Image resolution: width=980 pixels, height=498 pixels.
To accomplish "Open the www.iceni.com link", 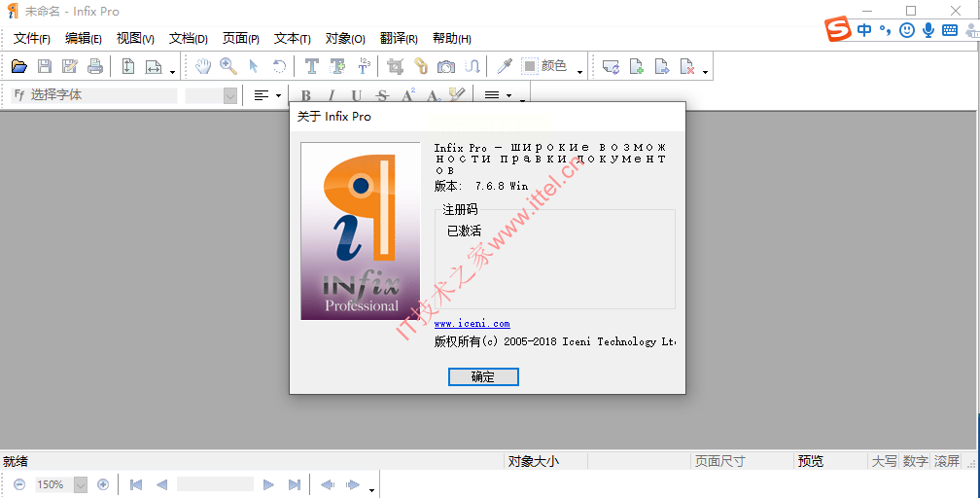I will point(472,323).
